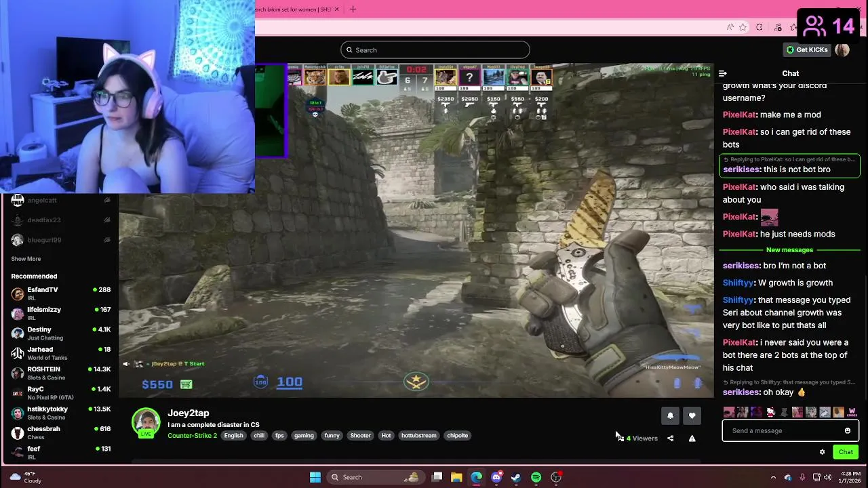This screenshot has width=868, height=488.
Task: Open a new browser tab
Action: click(353, 9)
